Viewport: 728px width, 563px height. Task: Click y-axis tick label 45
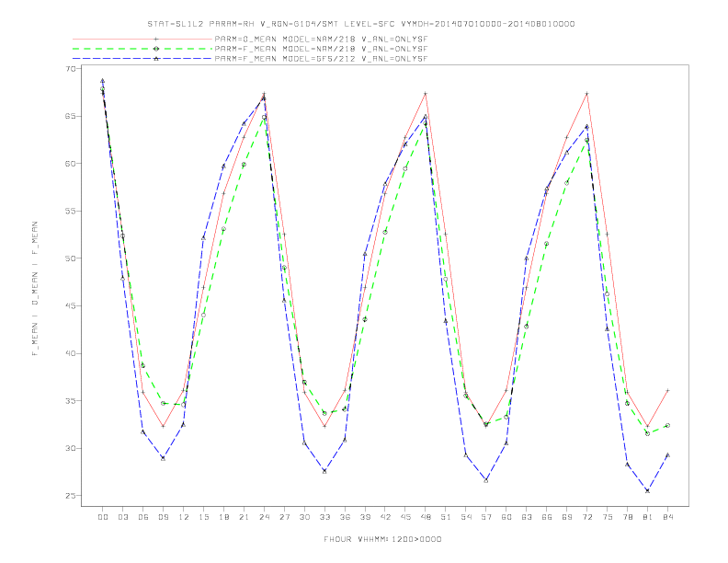71,305
